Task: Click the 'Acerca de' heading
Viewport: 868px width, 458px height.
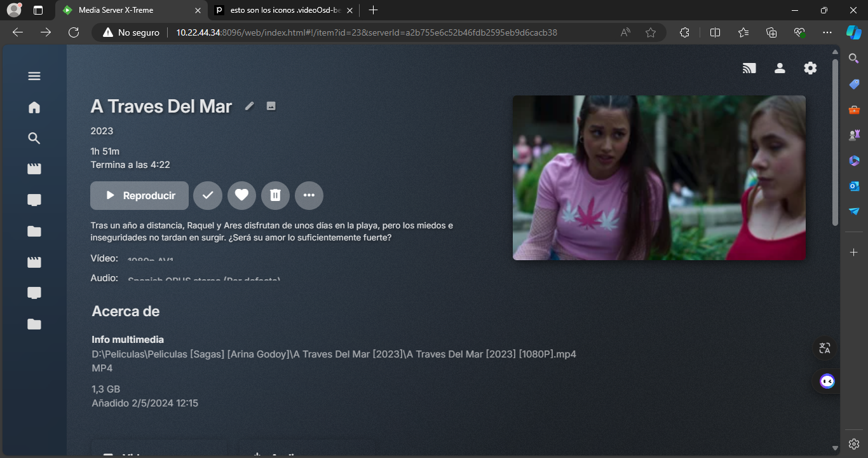Action: pyautogui.click(x=126, y=311)
